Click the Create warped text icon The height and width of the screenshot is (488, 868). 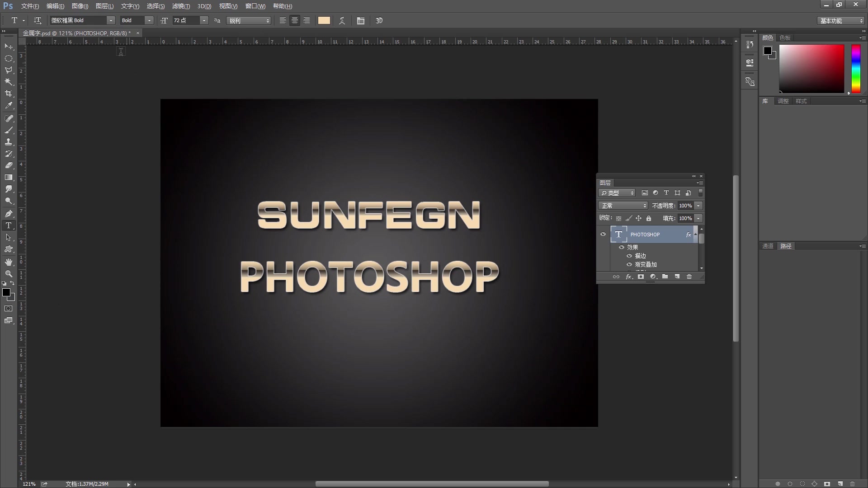[342, 21]
